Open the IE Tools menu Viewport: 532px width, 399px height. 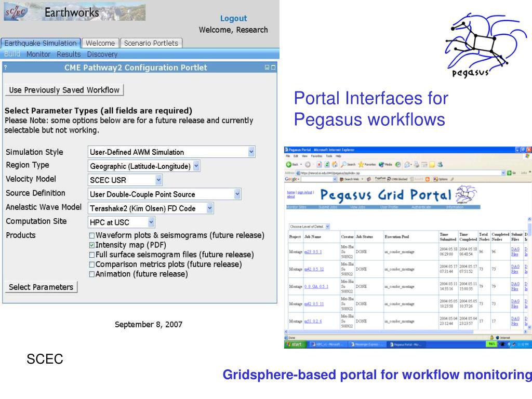tap(329, 156)
